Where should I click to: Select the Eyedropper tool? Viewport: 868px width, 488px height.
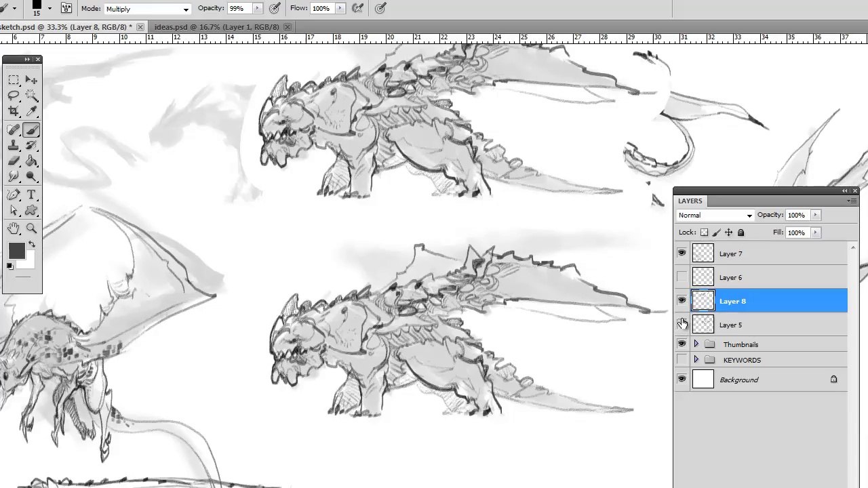(31, 113)
